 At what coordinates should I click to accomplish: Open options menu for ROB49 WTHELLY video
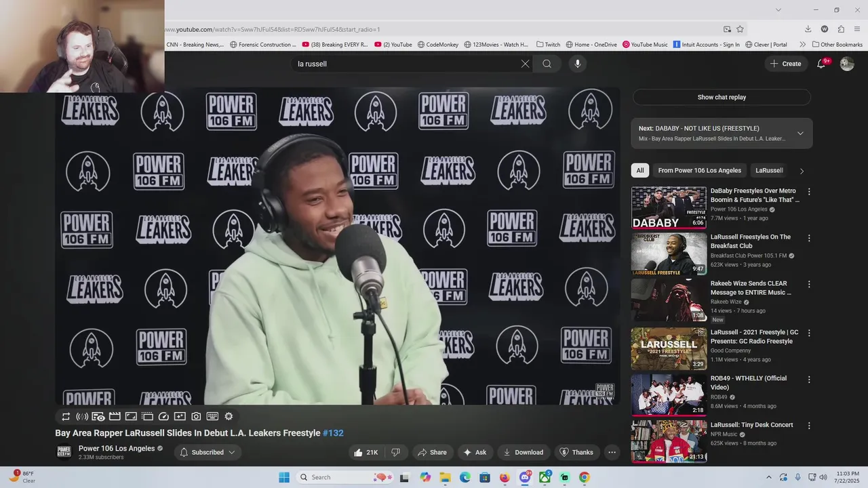[809, 379]
